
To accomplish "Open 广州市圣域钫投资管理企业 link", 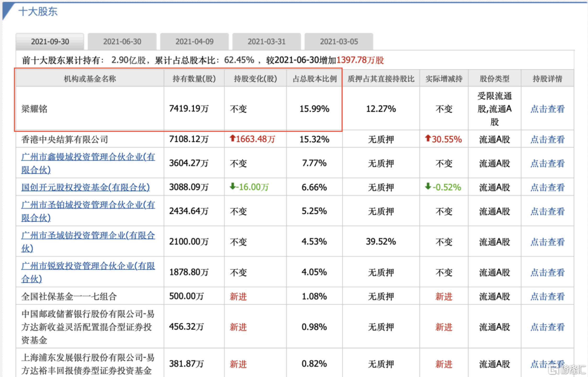I will (88, 236).
